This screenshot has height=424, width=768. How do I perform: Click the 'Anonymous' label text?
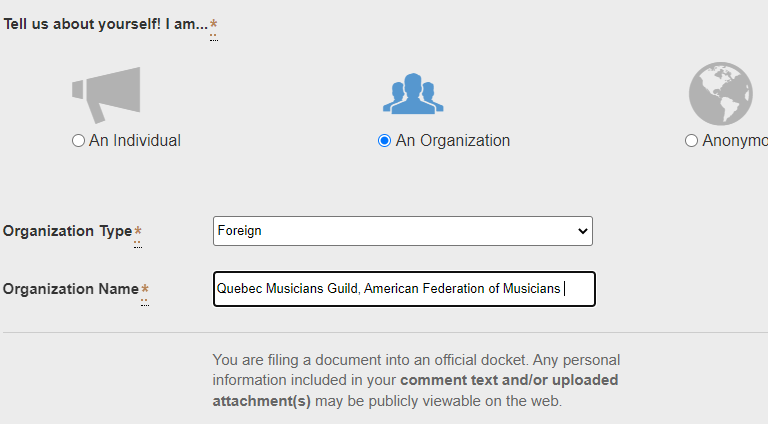coord(735,141)
